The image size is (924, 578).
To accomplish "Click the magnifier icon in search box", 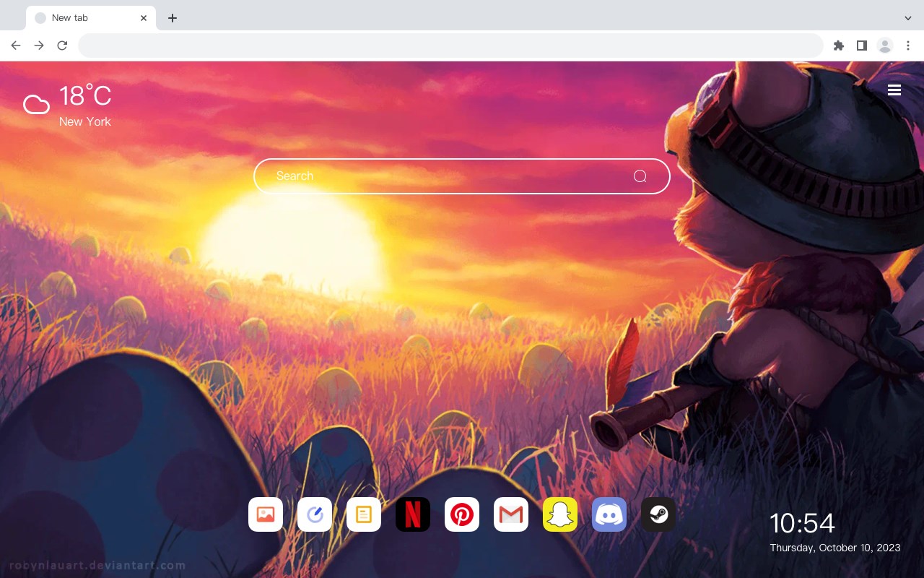I will tap(640, 176).
